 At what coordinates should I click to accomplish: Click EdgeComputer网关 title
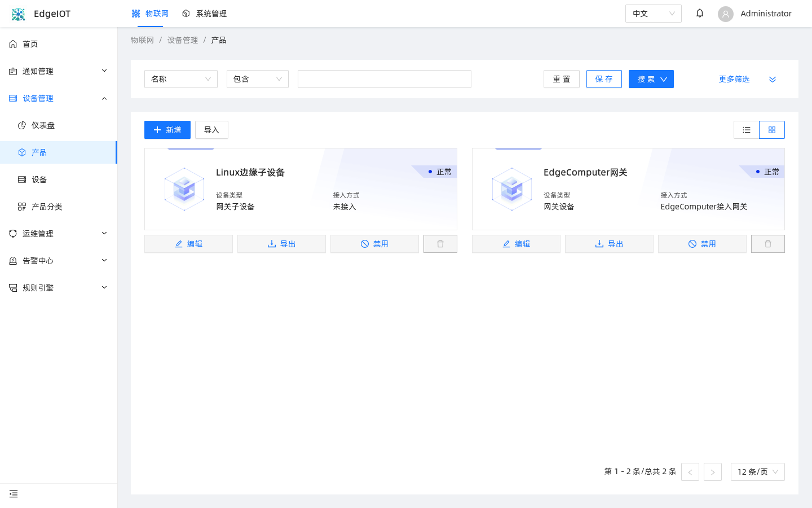(x=585, y=172)
